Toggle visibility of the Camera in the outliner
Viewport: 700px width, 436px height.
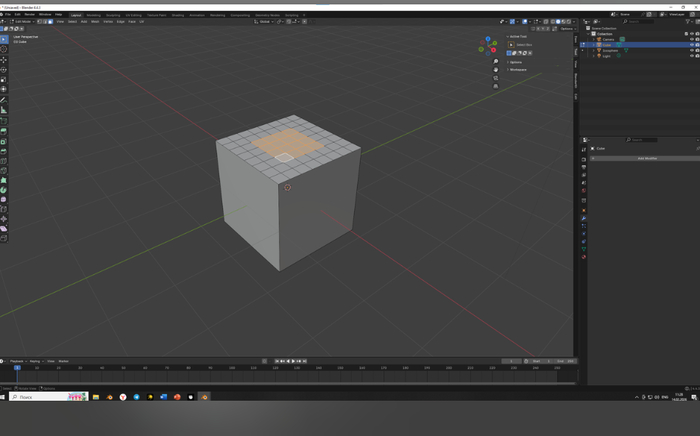pos(691,39)
